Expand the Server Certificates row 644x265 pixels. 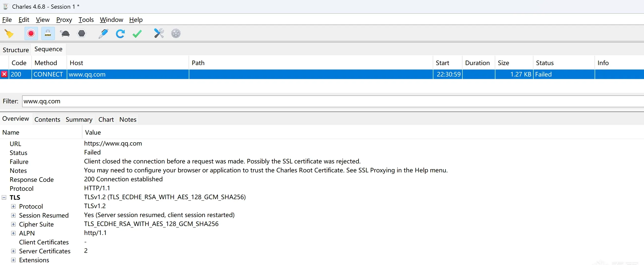13,251
